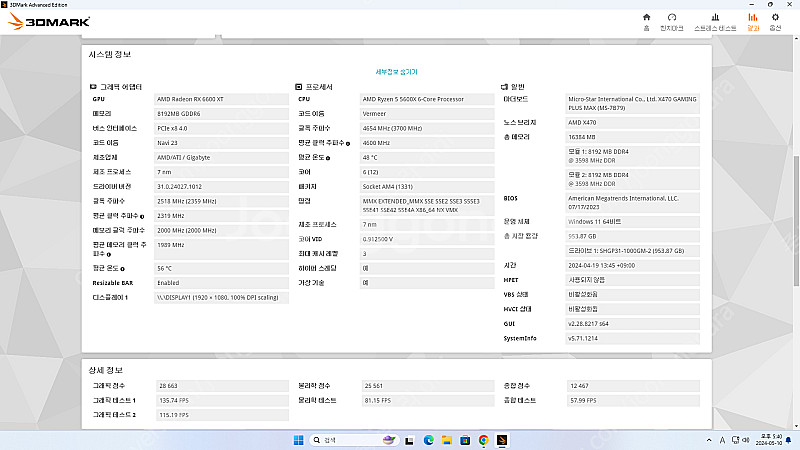
Task: Click the code name value Navi 23
Action: coord(221,143)
